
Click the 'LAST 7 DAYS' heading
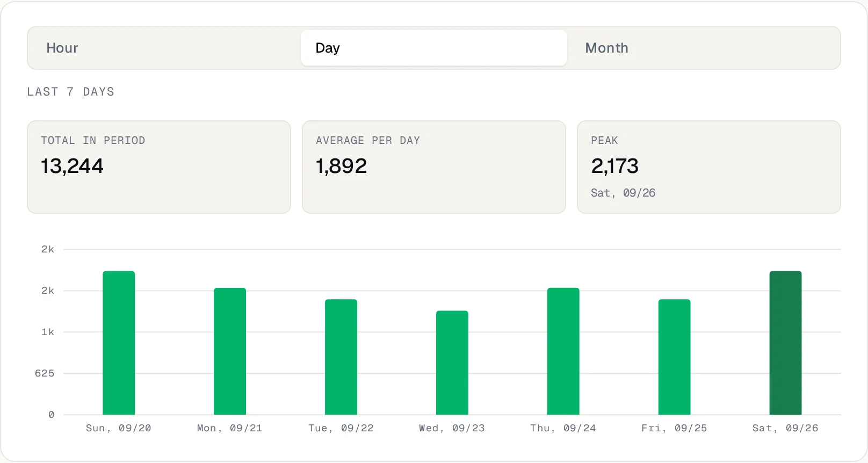point(70,92)
